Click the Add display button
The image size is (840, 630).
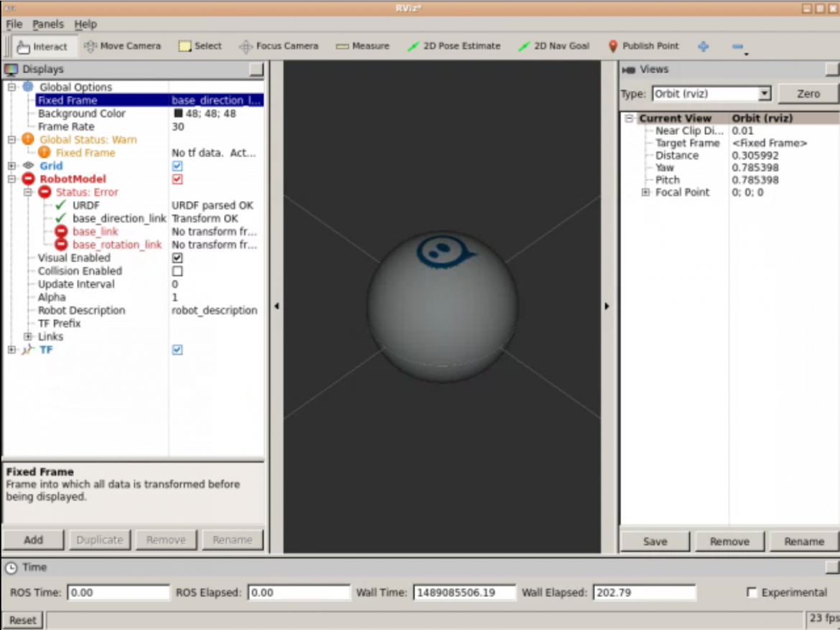pyautogui.click(x=33, y=540)
